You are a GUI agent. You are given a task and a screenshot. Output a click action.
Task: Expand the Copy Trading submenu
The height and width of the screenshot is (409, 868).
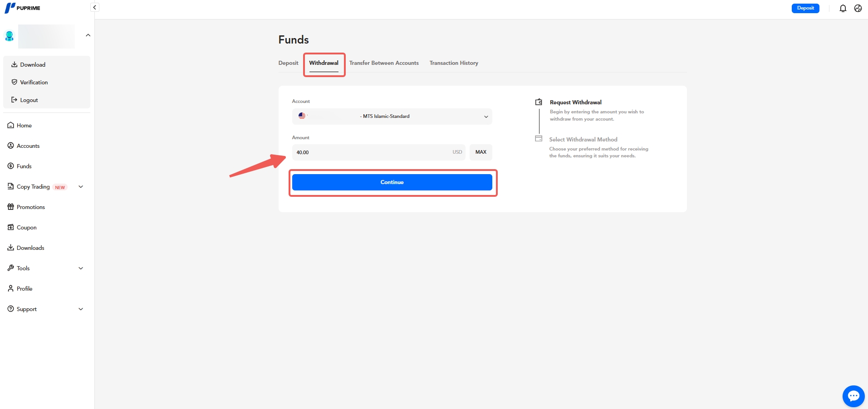pyautogui.click(x=81, y=187)
